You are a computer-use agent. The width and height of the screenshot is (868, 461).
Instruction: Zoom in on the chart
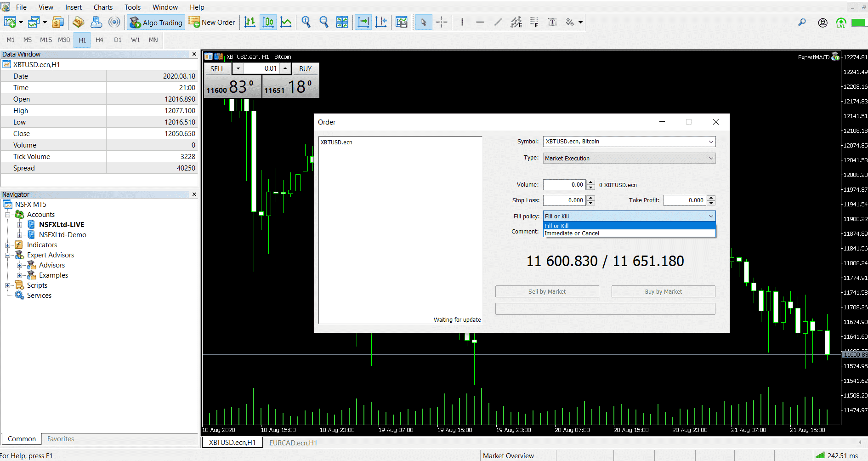pos(306,22)
